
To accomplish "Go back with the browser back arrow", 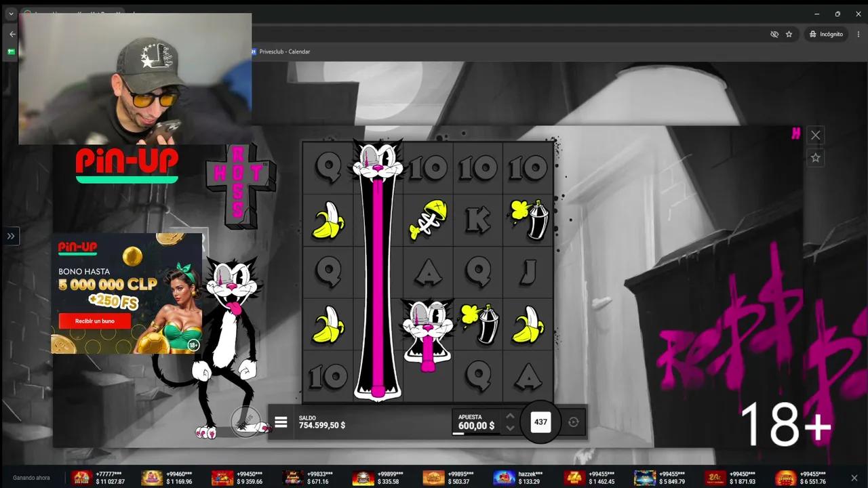I will click(x=12, y=34).
